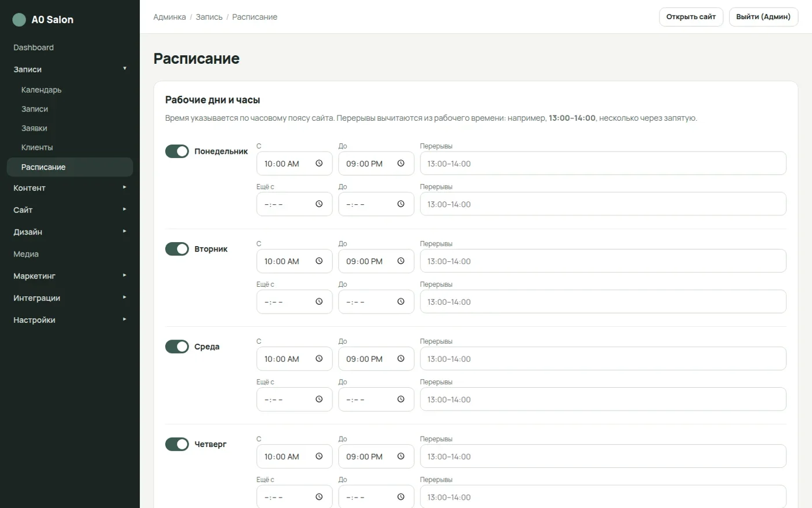Click clock icon in Monday's extra end field
The width and height of the screenshot is (812, 508).
click(401, 204)
